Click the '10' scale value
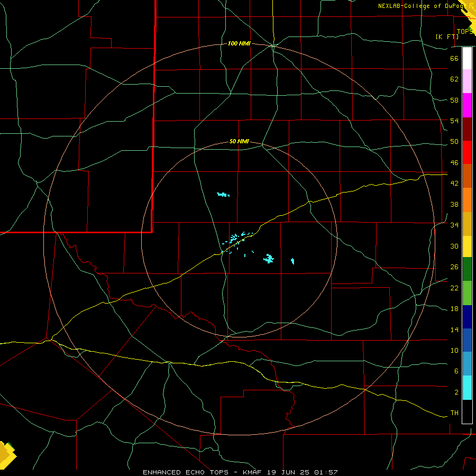Image resolution: width=476 pixels, height=476 pixels. click(454, 351)
